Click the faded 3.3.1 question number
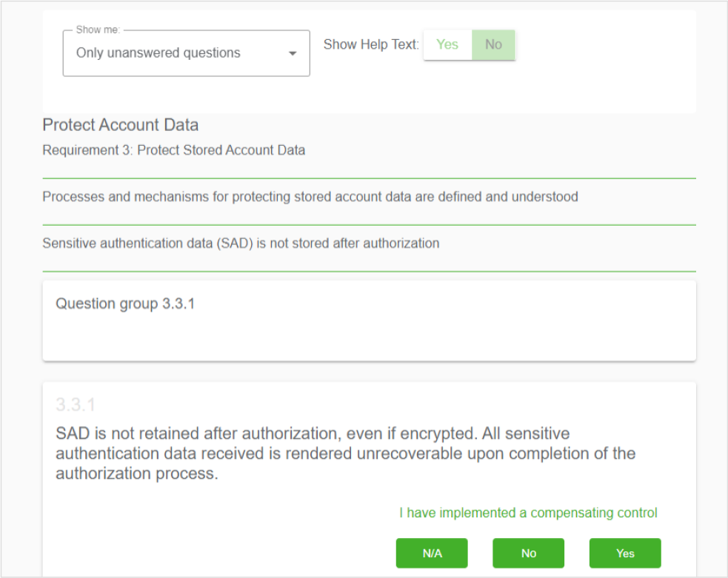Image resolution: width=728 pixels, height=578 pixels. tap(76, 405)
